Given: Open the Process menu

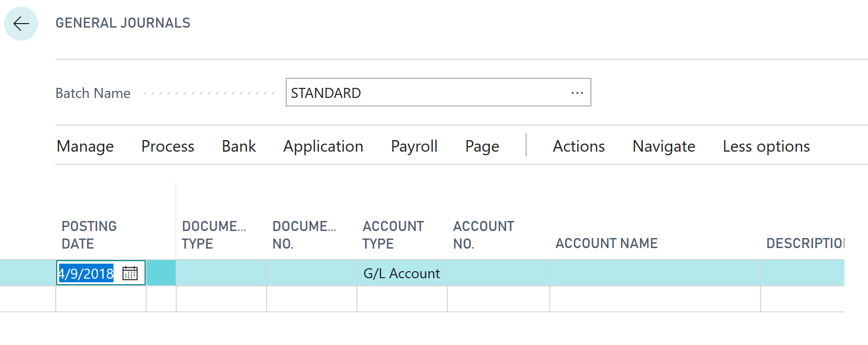Looking at the screenshot, I should pyautogui.click(x=168, y=146).
